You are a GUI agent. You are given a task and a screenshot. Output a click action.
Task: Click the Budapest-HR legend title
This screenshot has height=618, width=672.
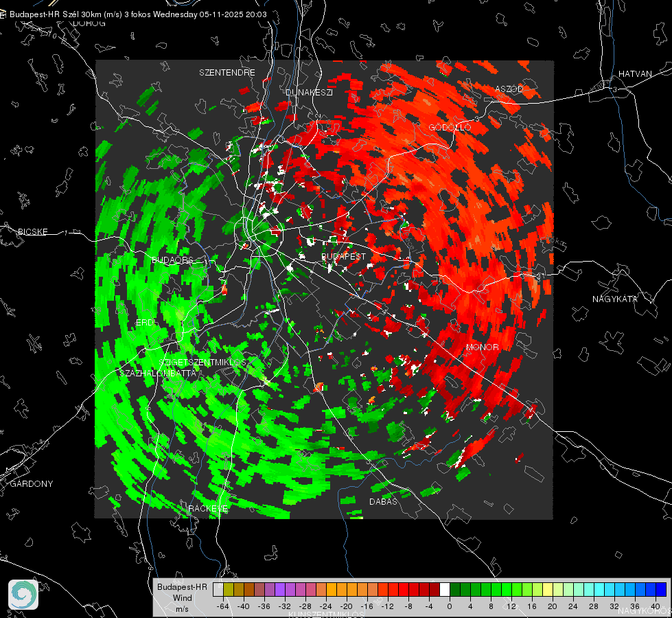point(182,586)
